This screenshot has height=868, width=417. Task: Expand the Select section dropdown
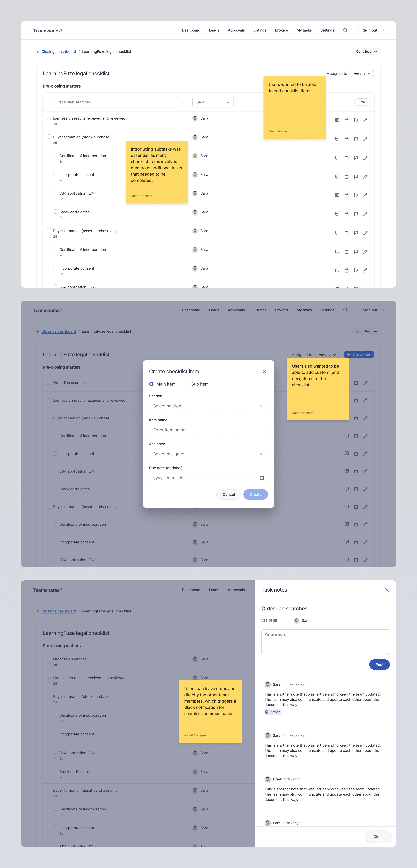click(208, 406)
